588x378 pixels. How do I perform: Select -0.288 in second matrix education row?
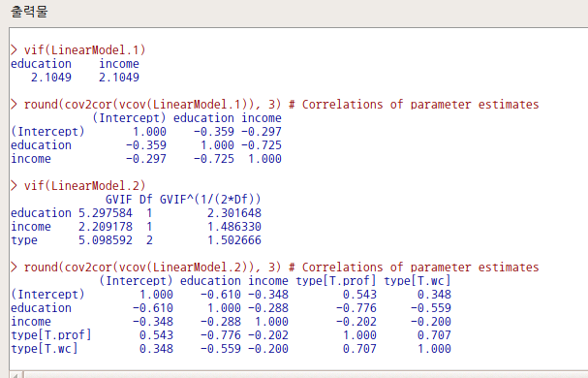click(x=268, y=308)
